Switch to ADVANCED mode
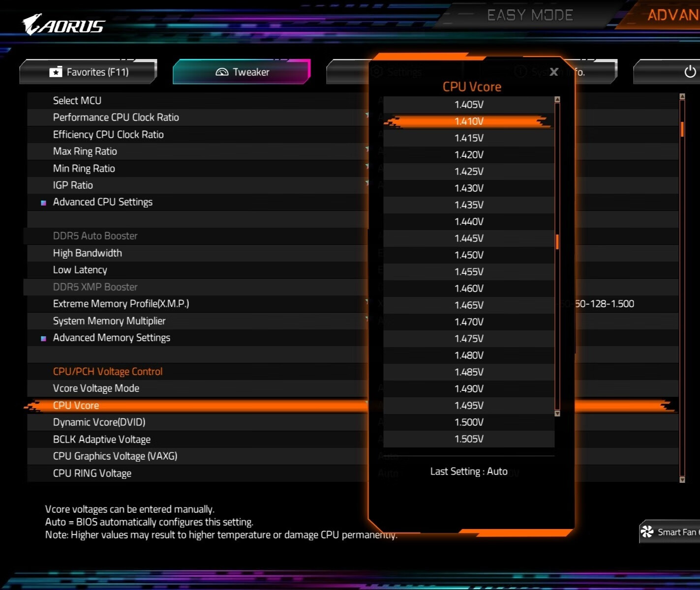This screenshot has width=700, height=590. (x=673, y=15)
